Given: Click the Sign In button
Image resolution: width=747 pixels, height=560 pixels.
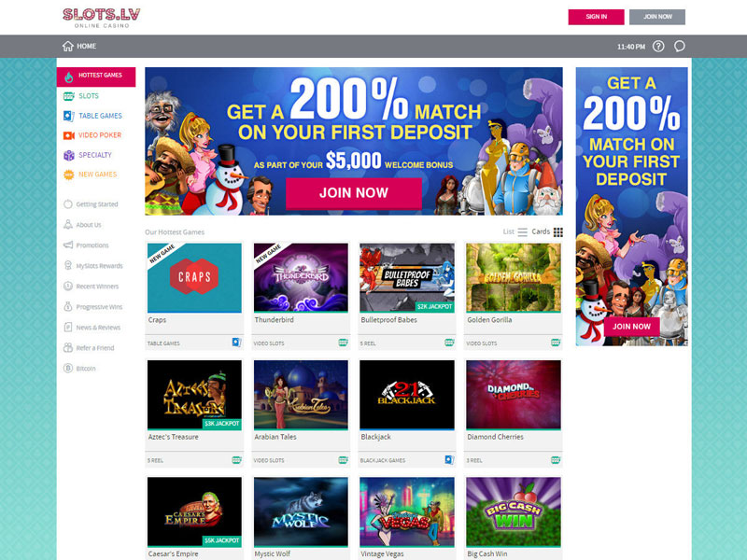Looking at the screenshot, I should coord(596,17).
